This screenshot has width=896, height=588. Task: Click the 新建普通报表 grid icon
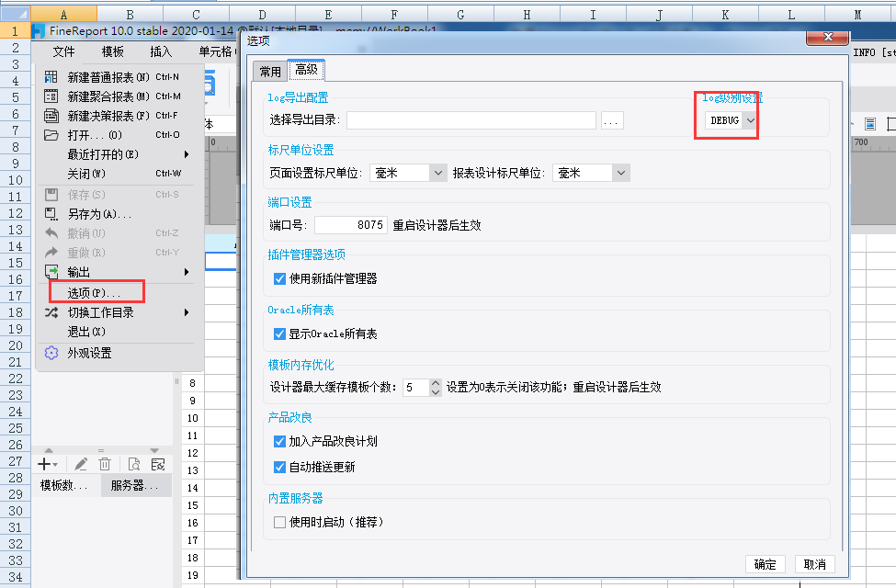(x=51, y=76)
